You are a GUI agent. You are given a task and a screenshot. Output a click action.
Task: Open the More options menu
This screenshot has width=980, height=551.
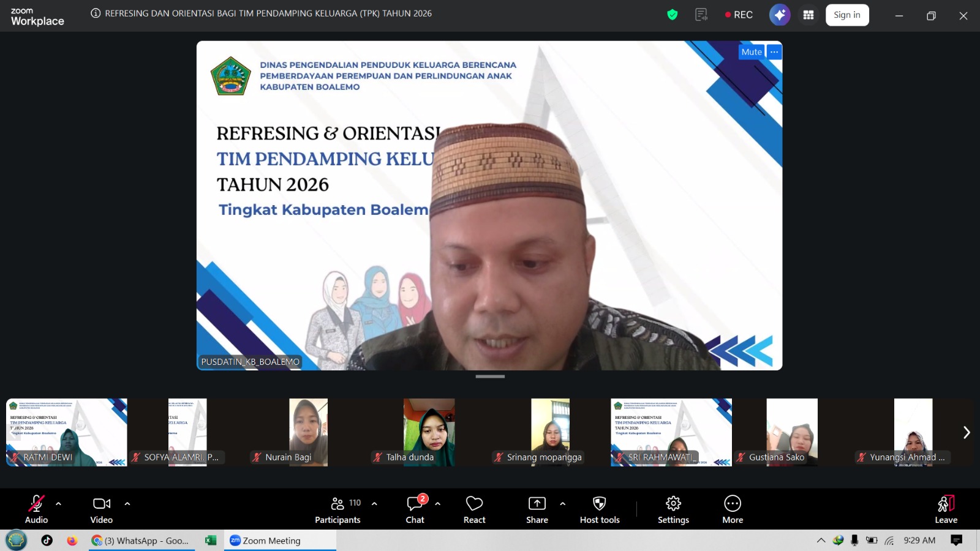coord(733,509)
